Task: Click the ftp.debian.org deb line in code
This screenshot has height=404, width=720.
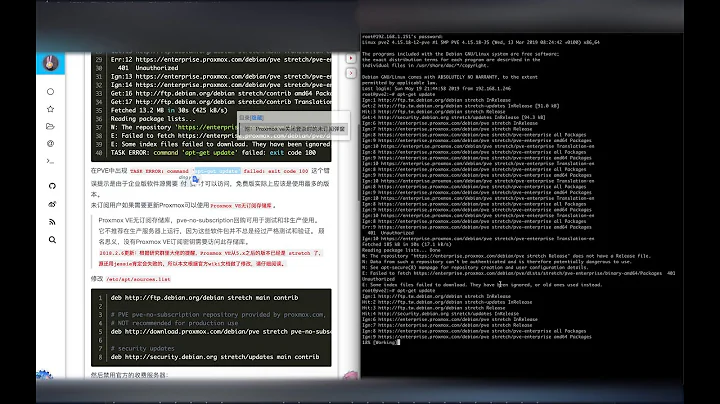Action: coord(202,298)
